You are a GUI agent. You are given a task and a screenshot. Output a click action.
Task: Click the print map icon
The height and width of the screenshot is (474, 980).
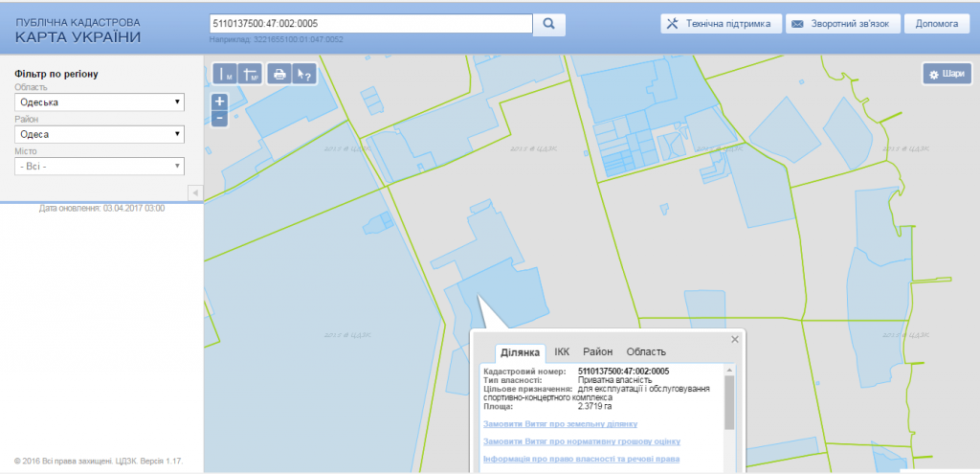279,74
